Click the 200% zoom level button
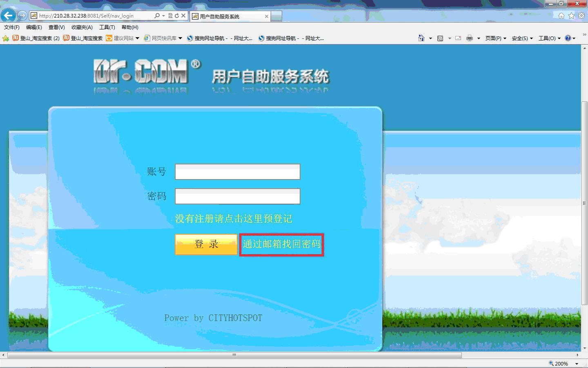Screen dimensions: 588x368 pyautogui.click(x=558, y=364)
